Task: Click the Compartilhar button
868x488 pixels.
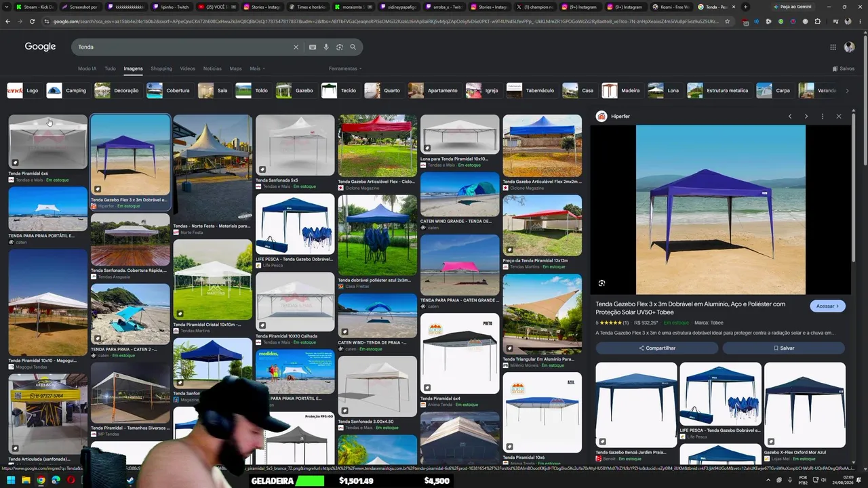Action: pyautogui.click(x=656, y=348)
